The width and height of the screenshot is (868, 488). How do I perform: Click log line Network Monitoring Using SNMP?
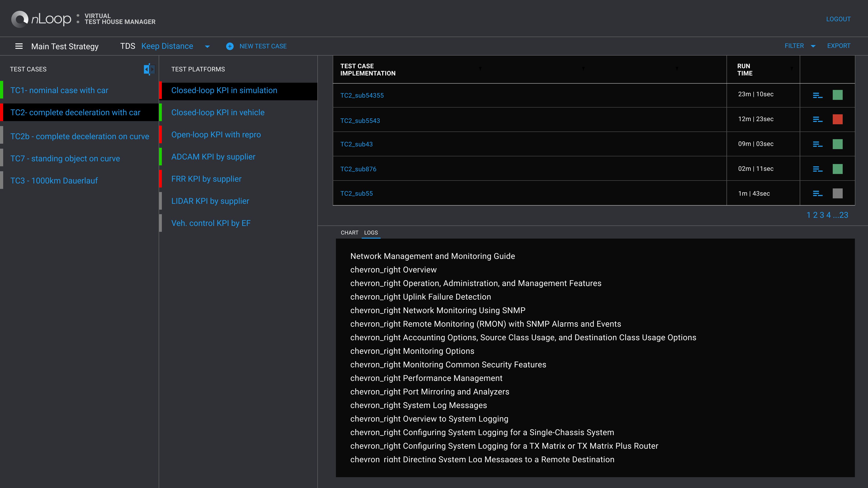[x=438, y=310]
